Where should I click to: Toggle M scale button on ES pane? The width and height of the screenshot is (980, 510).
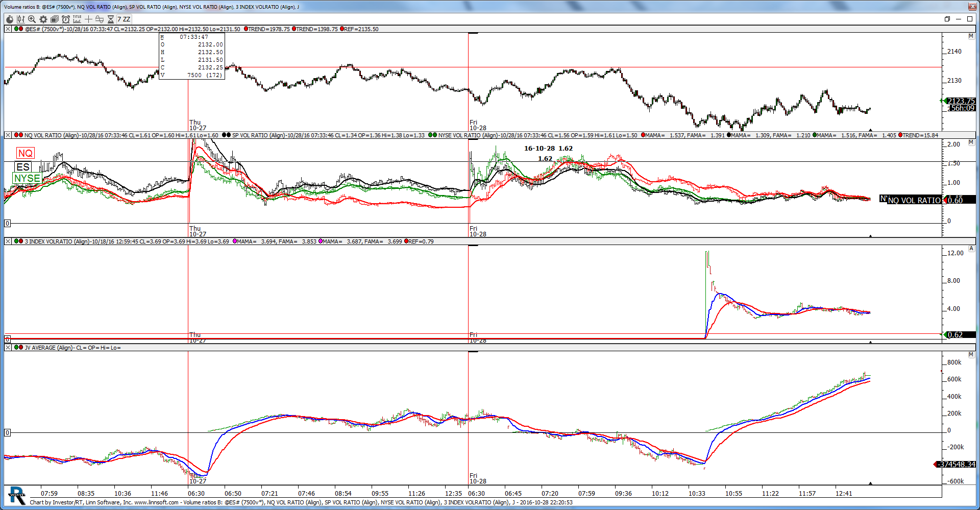coord(971,36)
